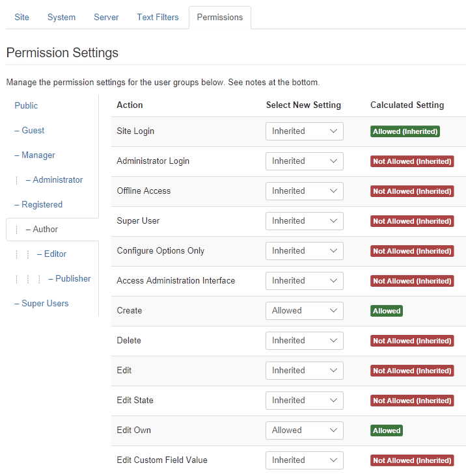Select the Guest user group
Image resolution: width=466 pixels, height=476 pixels.
[29, 131]
